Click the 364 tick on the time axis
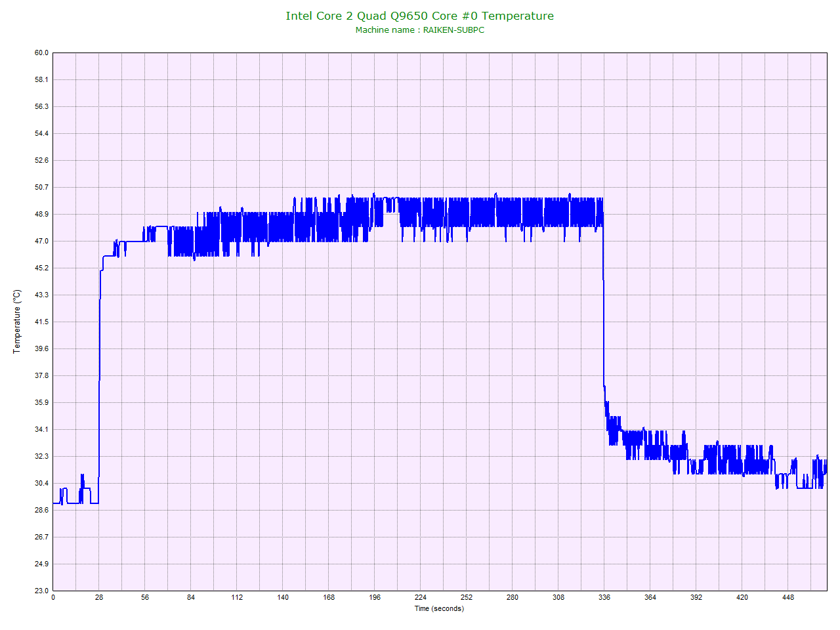Image resolution: width=840 pixels, height=630 pixels. click(650, 597)
